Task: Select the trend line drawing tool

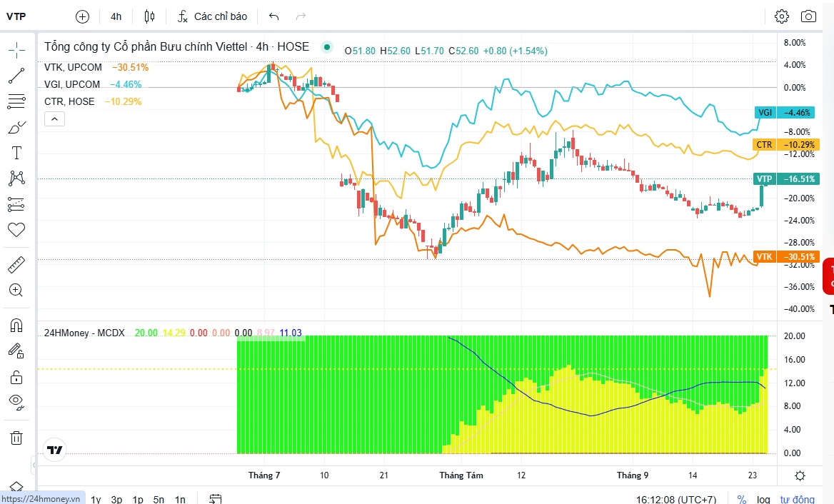Action: (16, 76)
